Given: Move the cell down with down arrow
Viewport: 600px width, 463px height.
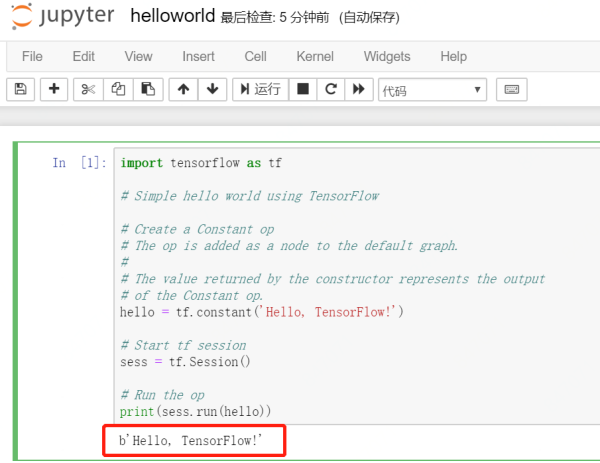Looking at the screenshot, I should click(211, 90).
